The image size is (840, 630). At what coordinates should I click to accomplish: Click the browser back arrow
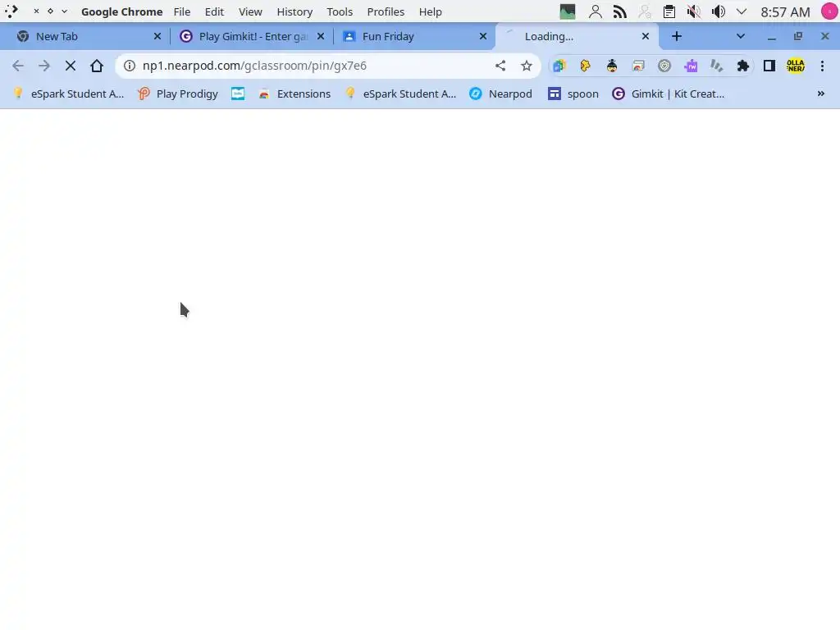tap(18, 66)
